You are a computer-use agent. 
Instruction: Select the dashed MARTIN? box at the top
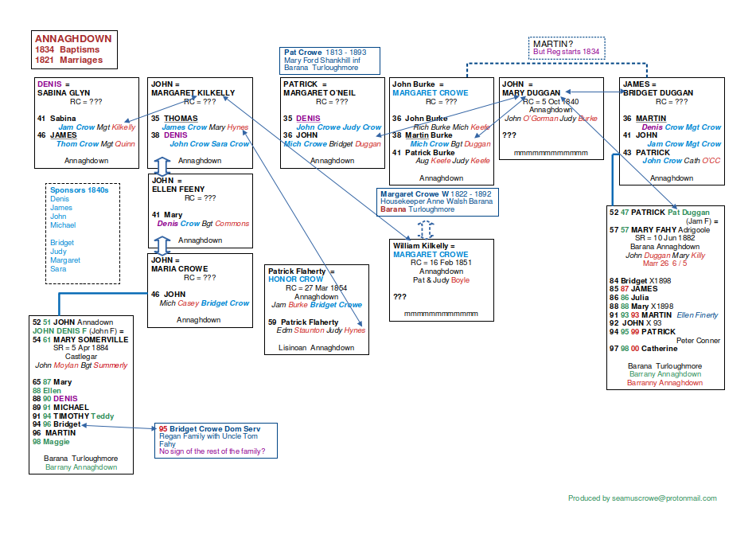pos(566,47)
